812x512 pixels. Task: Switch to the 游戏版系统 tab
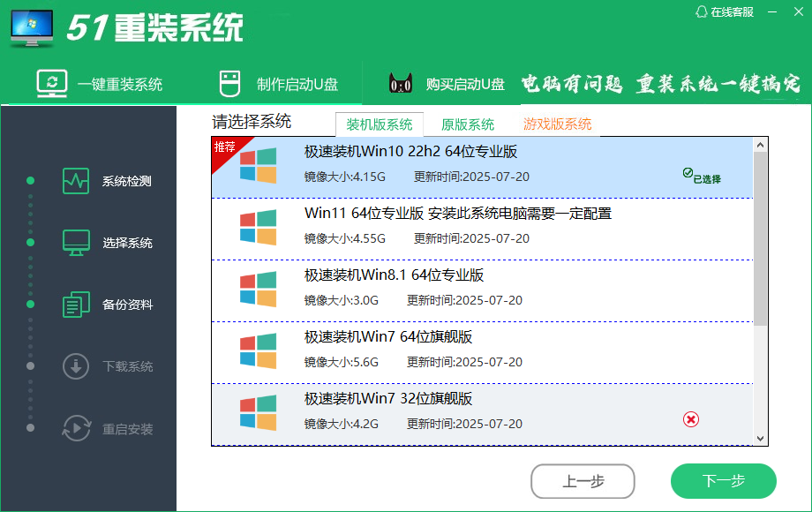(557, 124)
